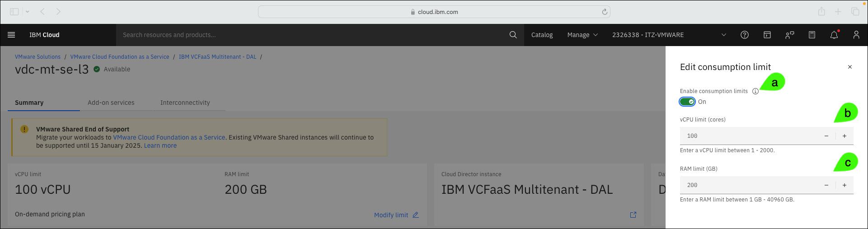The image size is (868, 229).
Task: Launch the IBM Cloud Shell icon
Action: pyautogui.click(x=767, y=35)
